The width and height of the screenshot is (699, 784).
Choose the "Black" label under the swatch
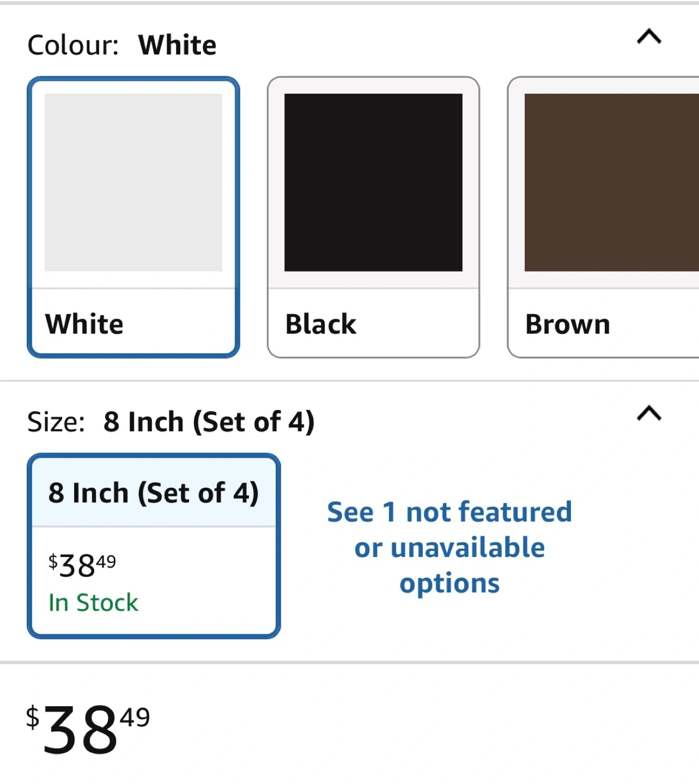(321, 324)
